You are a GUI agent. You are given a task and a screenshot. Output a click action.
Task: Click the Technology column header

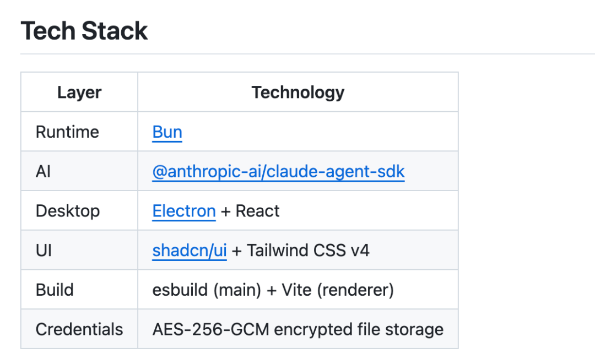[x=297, y=93]
